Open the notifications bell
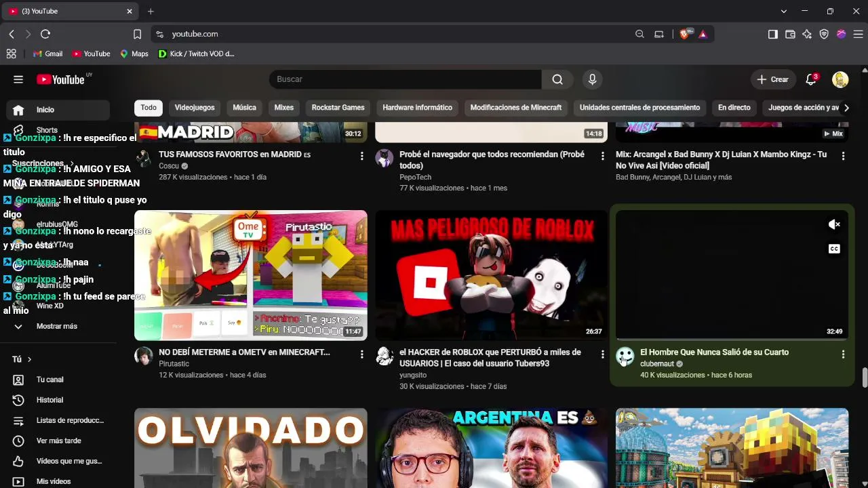 click(x=811, y=79)
